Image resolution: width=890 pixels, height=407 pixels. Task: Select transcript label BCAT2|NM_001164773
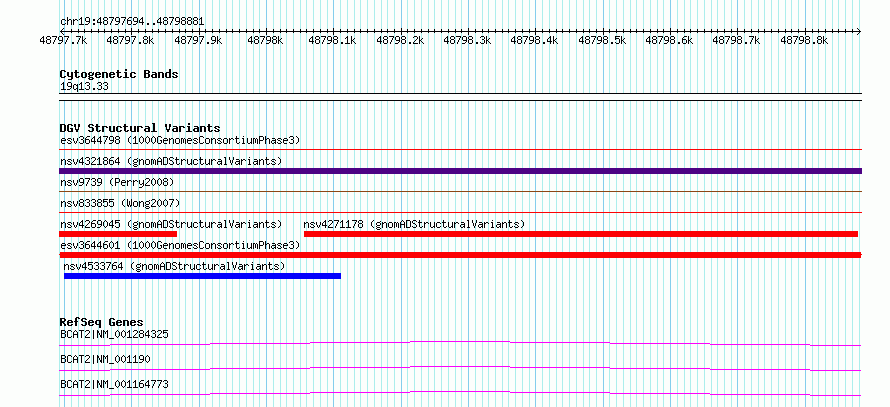point(114,384)
